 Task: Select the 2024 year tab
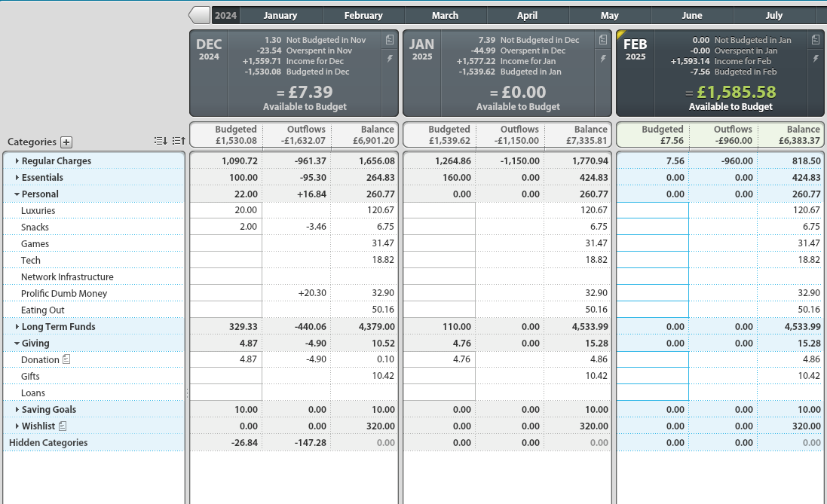coord(225,15)
